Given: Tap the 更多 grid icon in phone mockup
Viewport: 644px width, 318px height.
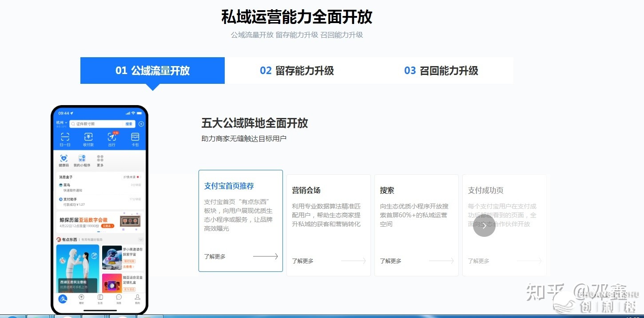Looking at the screenshot, I should point(100,158).
